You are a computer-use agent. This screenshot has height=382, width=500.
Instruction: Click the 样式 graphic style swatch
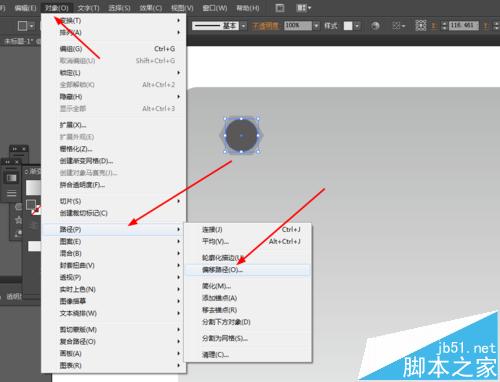[x=348, y=26]
